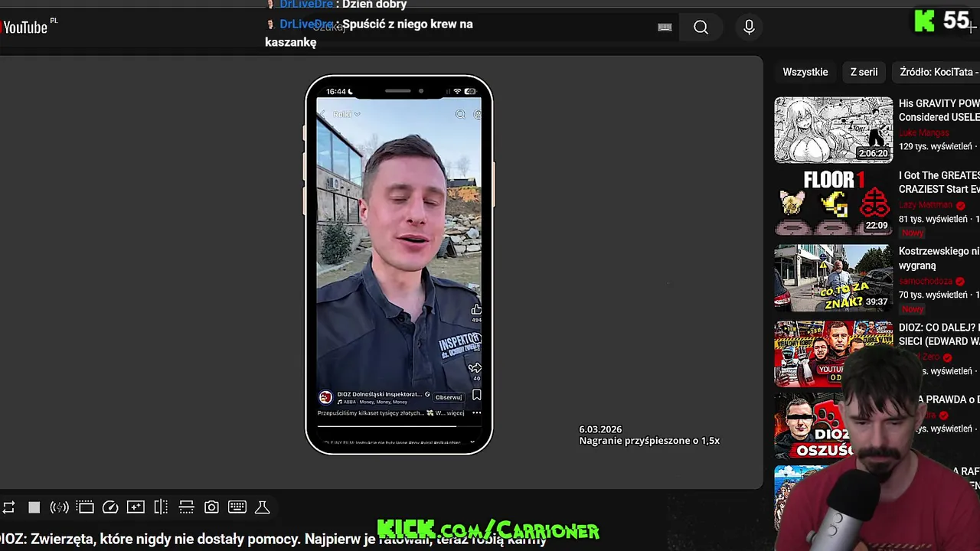The width and height of the screenshot is (980, 551).
Task: Open the keyboard shortcuts icon in bottom toolbar
Action: pyautogui.click(x=237, y=507)
